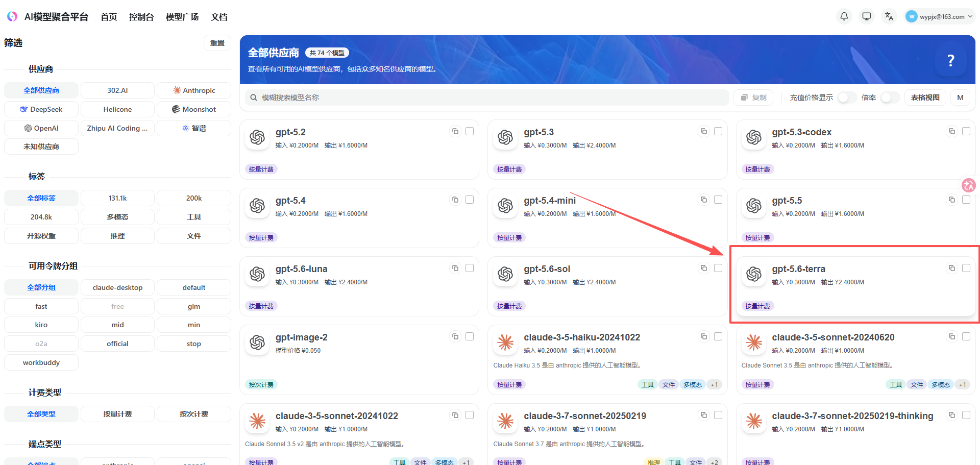The height and width of the screenshot is (465, 980).
Task: Select the 开源权重 tag filter
Action: (41, 236)
